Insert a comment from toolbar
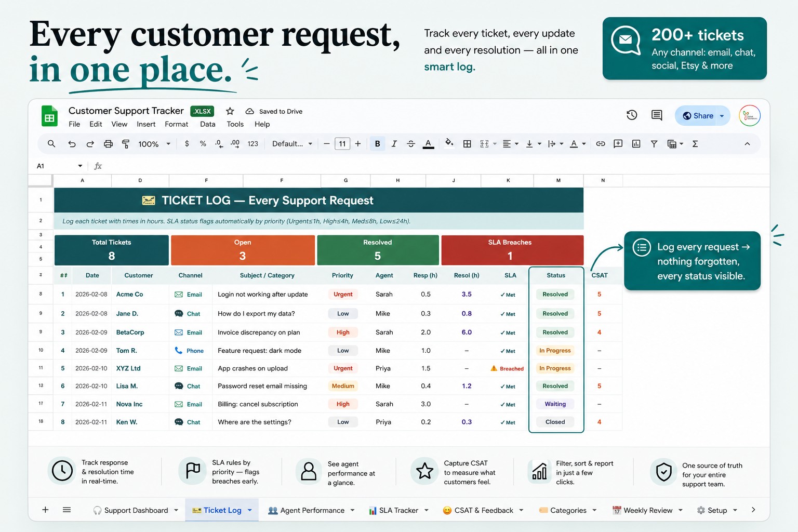Screen dimensions: 798x532 pos(618,144)
